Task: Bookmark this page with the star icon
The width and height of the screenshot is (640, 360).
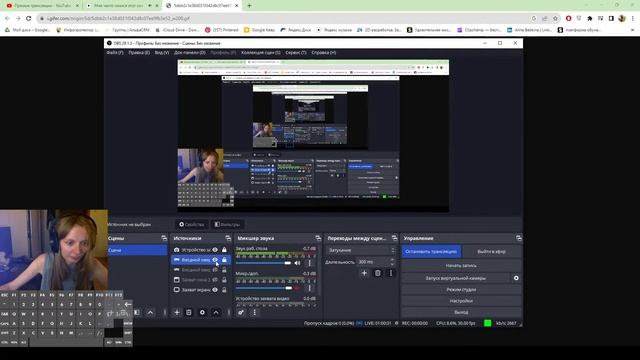Action: click(x=555, y=18)
